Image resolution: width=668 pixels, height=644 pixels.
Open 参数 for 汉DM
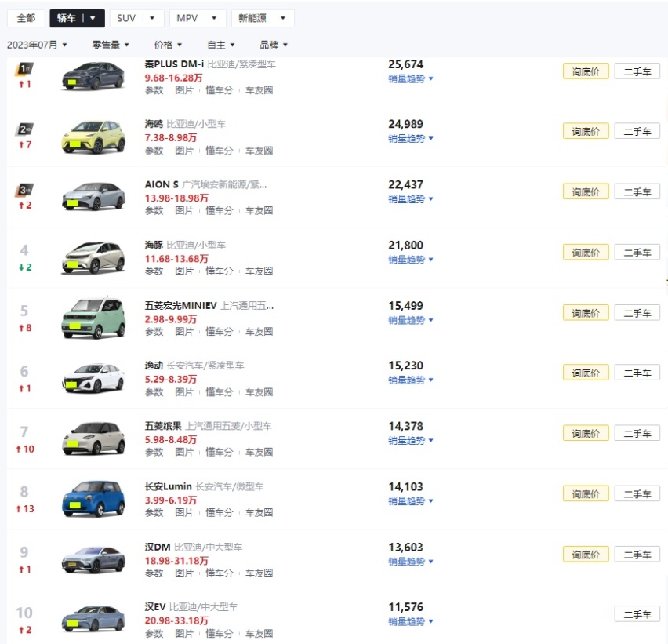point(154,573)
